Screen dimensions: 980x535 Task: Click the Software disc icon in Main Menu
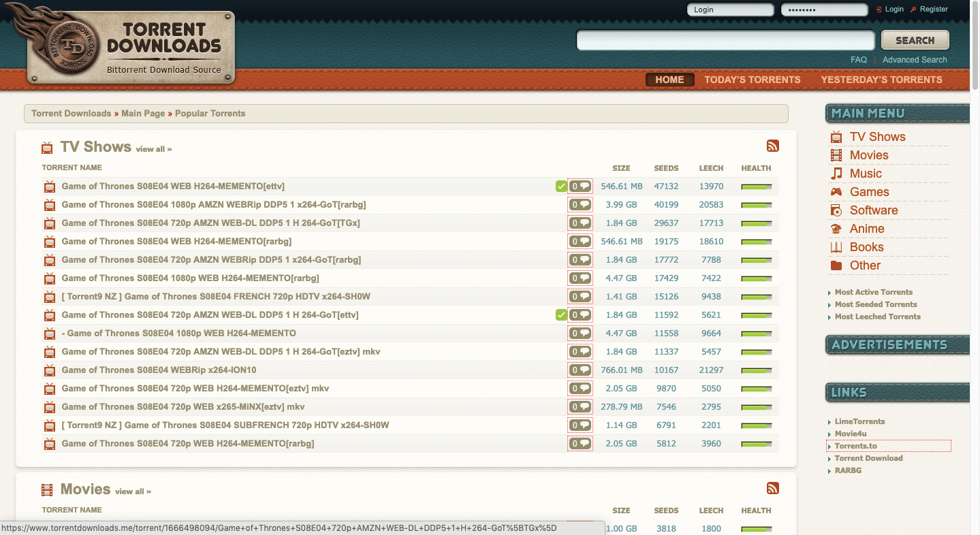(836, 210)
